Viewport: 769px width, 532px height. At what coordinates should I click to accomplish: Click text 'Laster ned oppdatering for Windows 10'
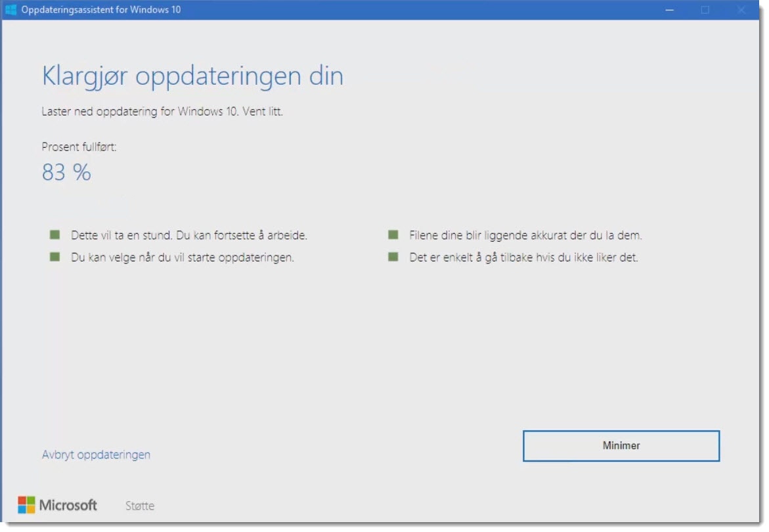point(140,111)
